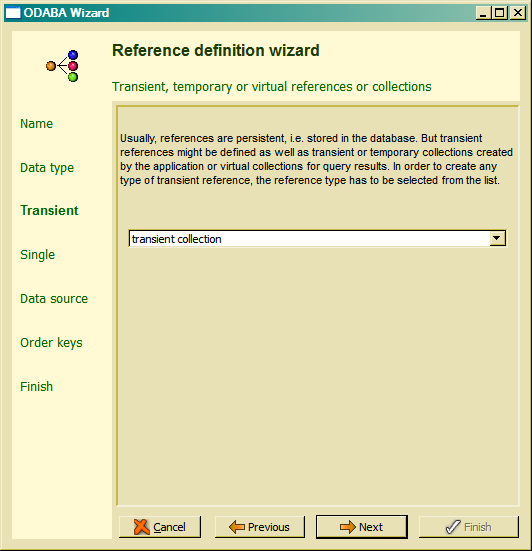Click the colored node-tree reference wizard logo
This screenshot has height=551, width=532.
click(62, 66)
